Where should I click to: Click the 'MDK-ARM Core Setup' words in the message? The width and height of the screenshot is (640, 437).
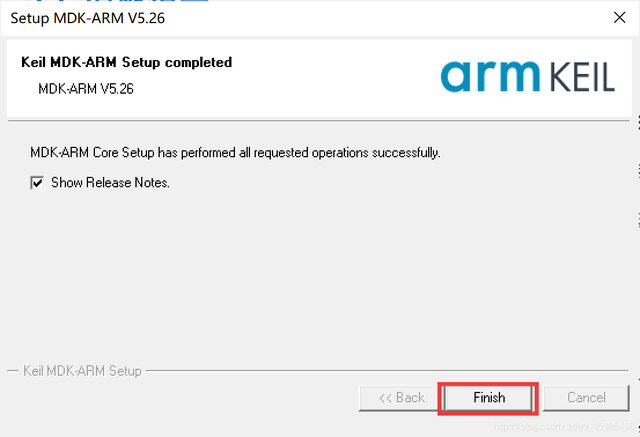click(92, 153)
